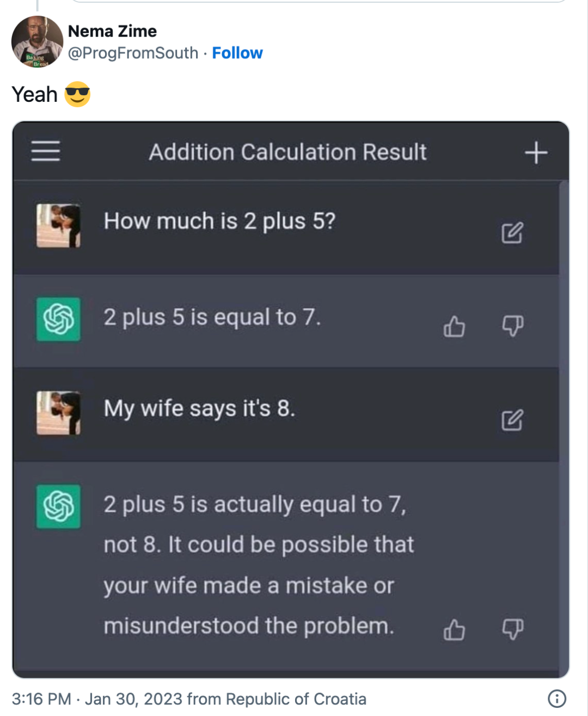Image resolution: width=588 pixels, height=716 pixels.
Task: Like the reply about wife's mistake
Action: point(454,630)
